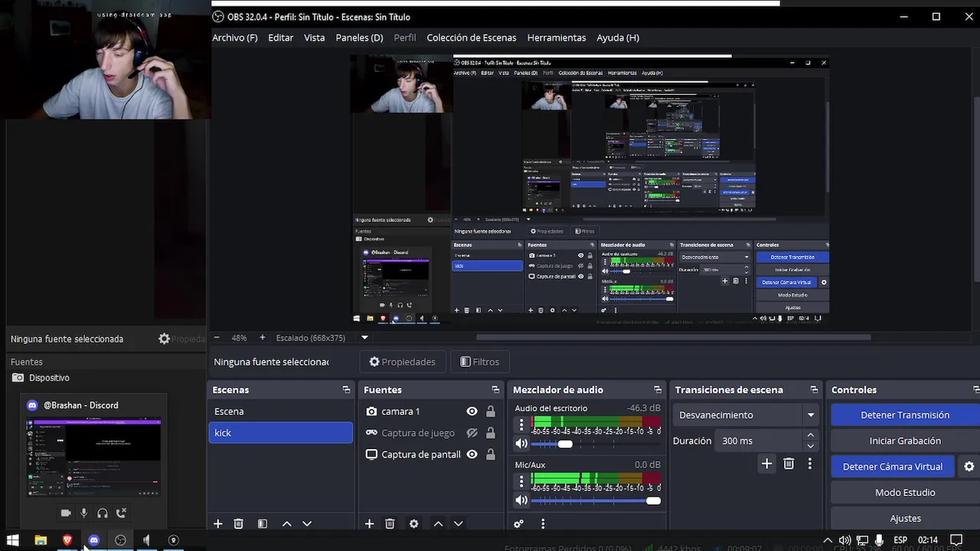Adjust Mic/Aux volume slider
This screenshot has width=980, height=551.
(652, 500)
